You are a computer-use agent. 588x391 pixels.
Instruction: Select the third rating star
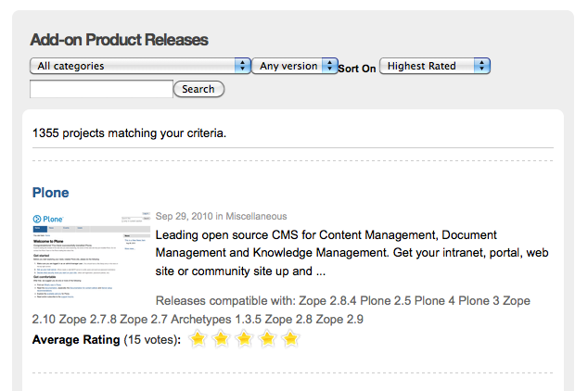tap(244, 339)
